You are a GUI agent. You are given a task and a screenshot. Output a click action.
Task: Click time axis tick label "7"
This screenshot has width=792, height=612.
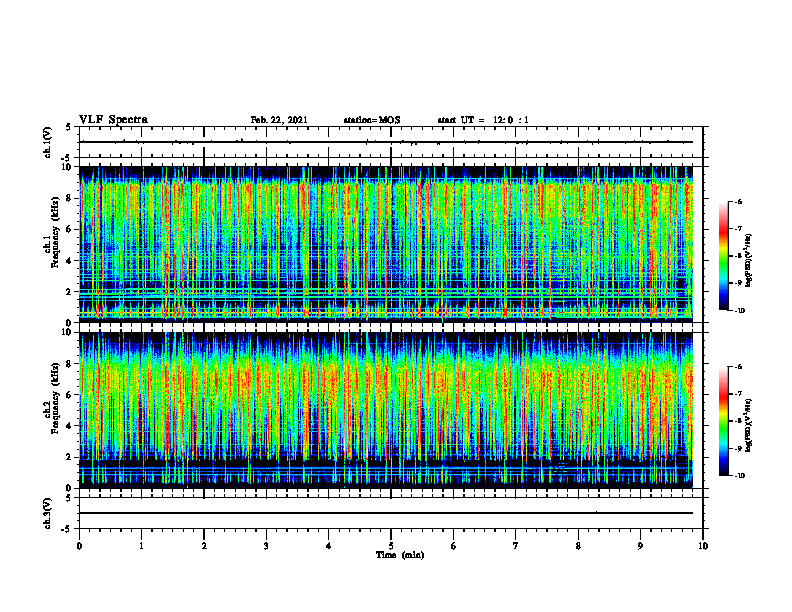point(516,546)
